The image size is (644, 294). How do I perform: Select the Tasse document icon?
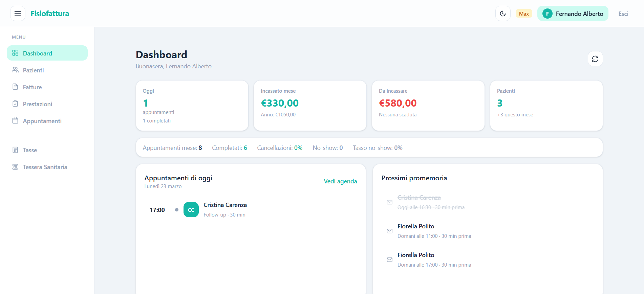(15, 150)
